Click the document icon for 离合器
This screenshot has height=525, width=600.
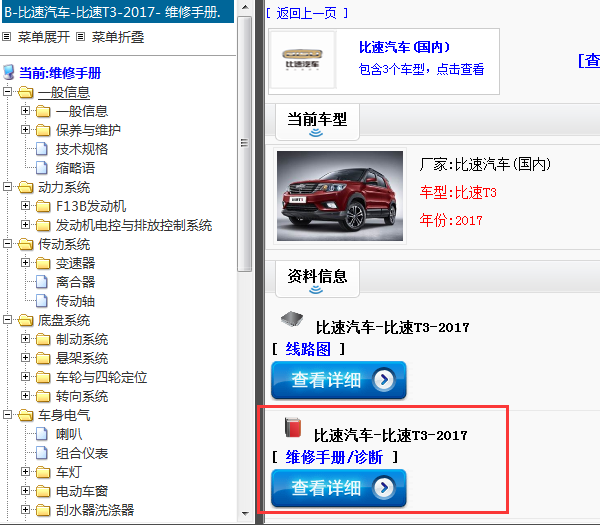[x=42, y=282]
